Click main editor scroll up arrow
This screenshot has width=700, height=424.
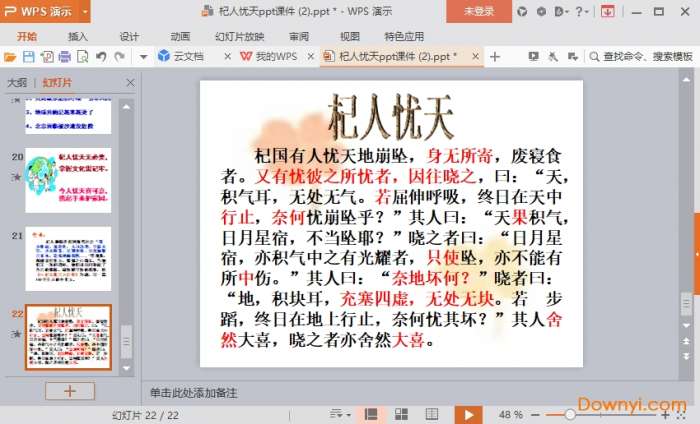click(686, 80)
